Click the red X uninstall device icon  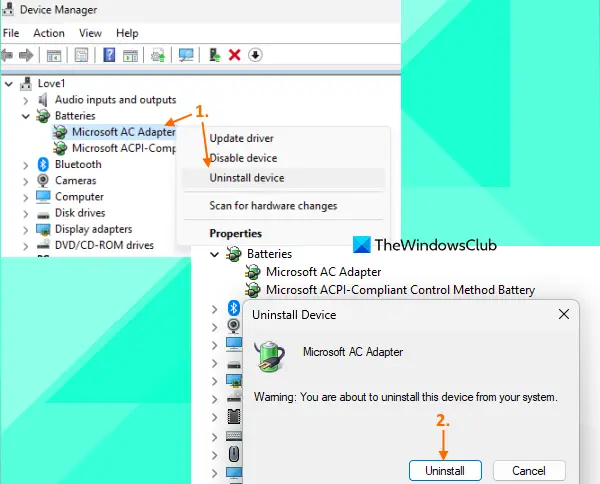pos(235,55)
